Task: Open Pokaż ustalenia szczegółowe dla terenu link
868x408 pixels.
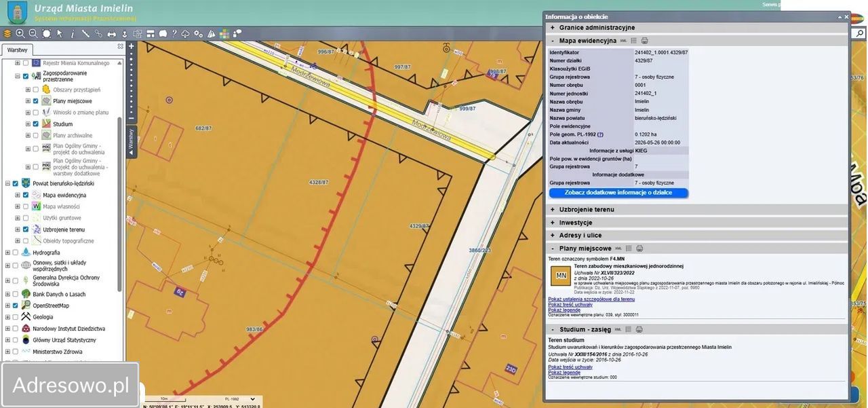Action: 591,299
